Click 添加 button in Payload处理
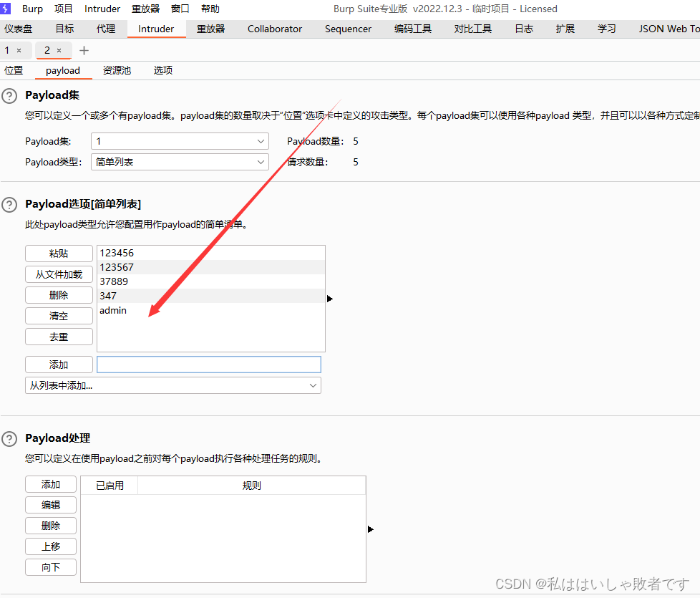 pos(51,485)
